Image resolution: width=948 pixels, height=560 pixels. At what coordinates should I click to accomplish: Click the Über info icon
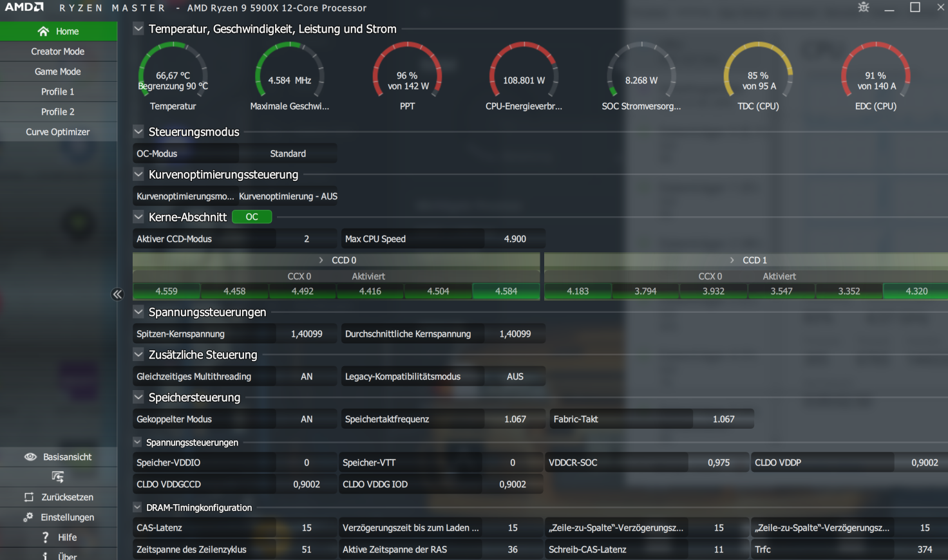(x=45, y=556)
